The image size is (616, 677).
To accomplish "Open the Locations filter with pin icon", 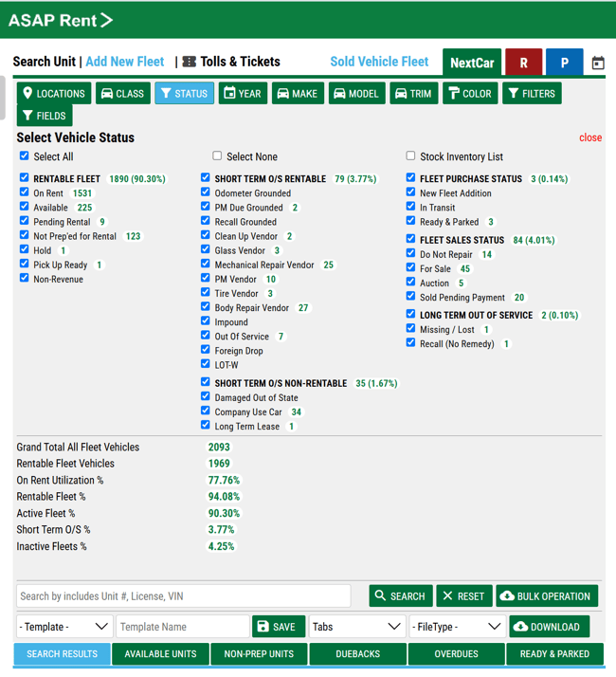I will 55,94.
